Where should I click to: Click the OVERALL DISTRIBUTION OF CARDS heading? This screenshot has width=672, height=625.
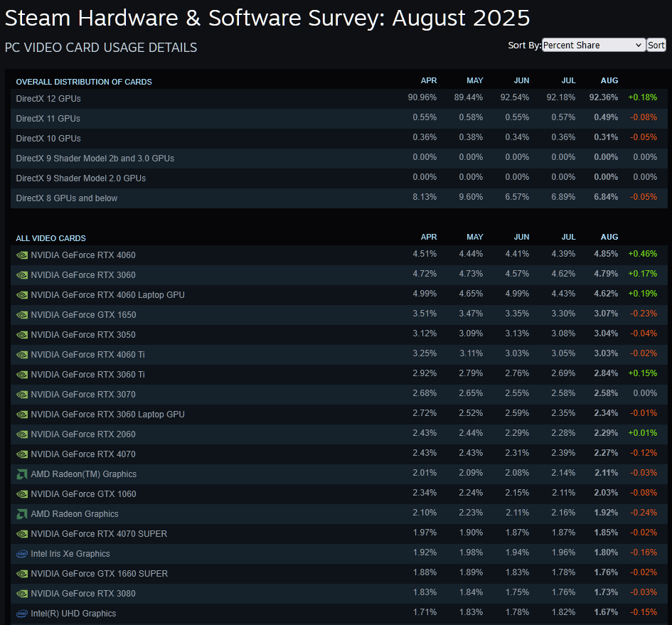[84, 82]
